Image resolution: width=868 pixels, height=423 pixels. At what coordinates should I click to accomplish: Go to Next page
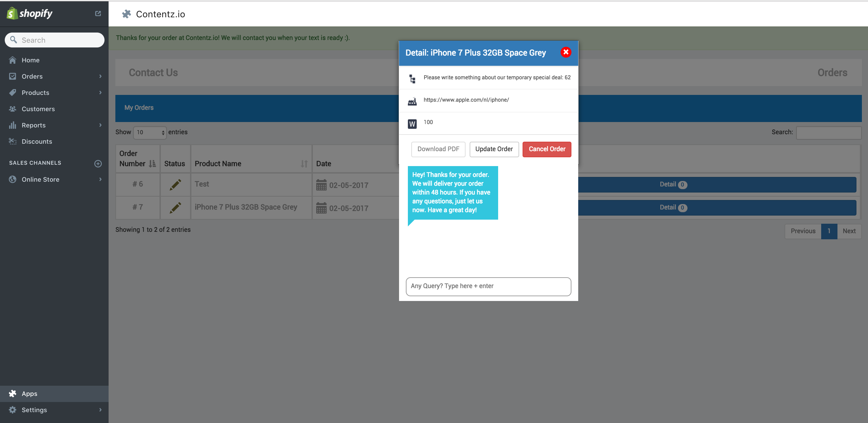[849, 231]
